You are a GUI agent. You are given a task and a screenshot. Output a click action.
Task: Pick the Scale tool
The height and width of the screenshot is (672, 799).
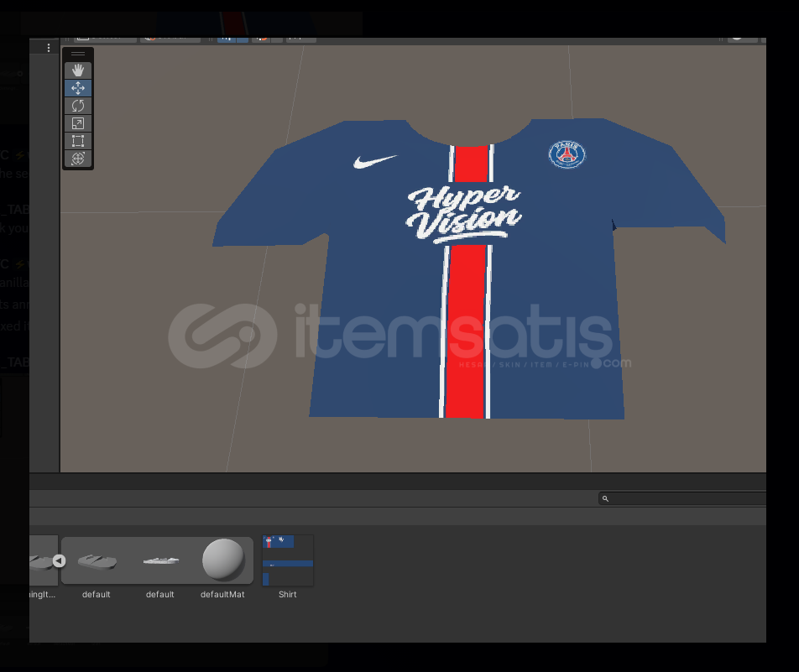pyautogui.click(x=78, y=123)
